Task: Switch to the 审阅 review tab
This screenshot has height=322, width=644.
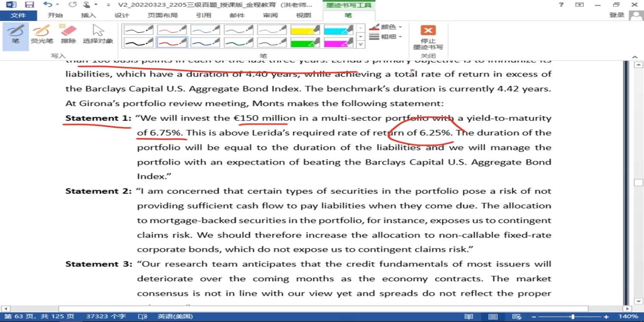Action: pos(270,15)
